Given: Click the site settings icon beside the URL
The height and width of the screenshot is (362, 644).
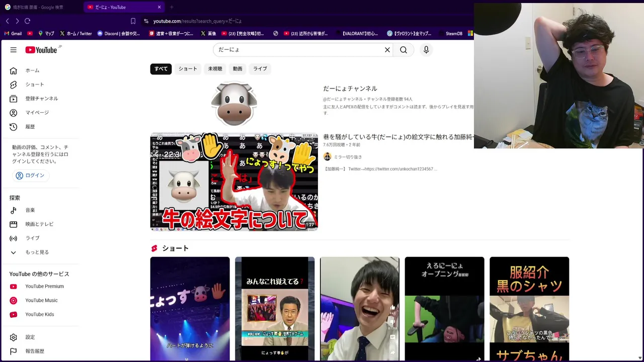Looking at the screenshot, I should 146,21.
